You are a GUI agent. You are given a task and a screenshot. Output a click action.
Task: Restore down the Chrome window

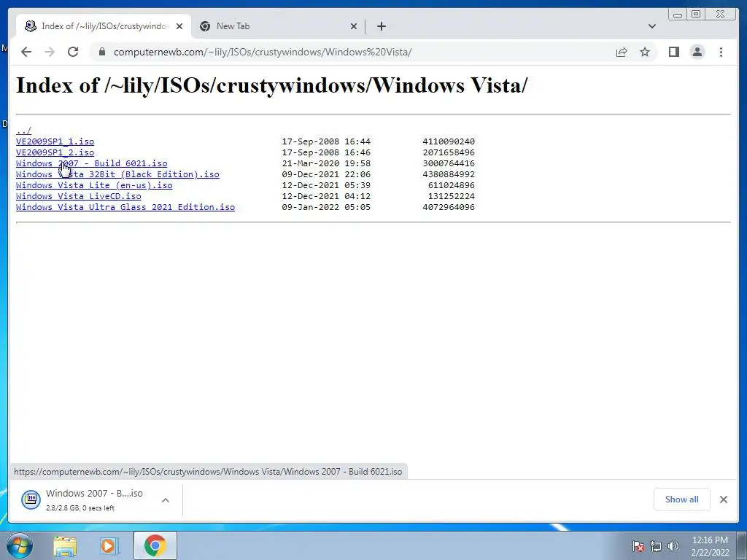click(696, 15)
